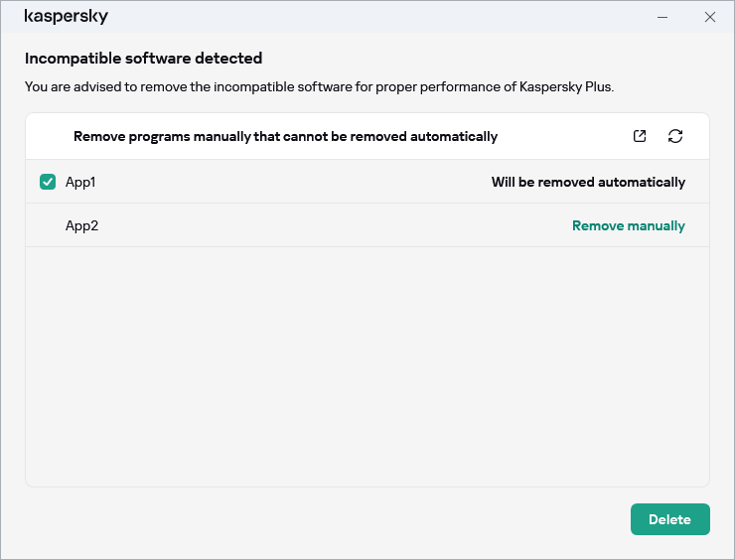Uncheck the App1 checkbox
This screenshot has width=735, height=560.
(48, 182)
